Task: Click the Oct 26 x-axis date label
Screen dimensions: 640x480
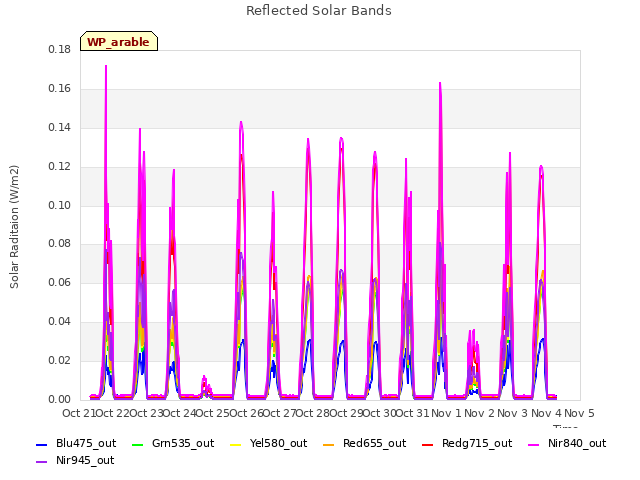Action: tap(246, 413)
